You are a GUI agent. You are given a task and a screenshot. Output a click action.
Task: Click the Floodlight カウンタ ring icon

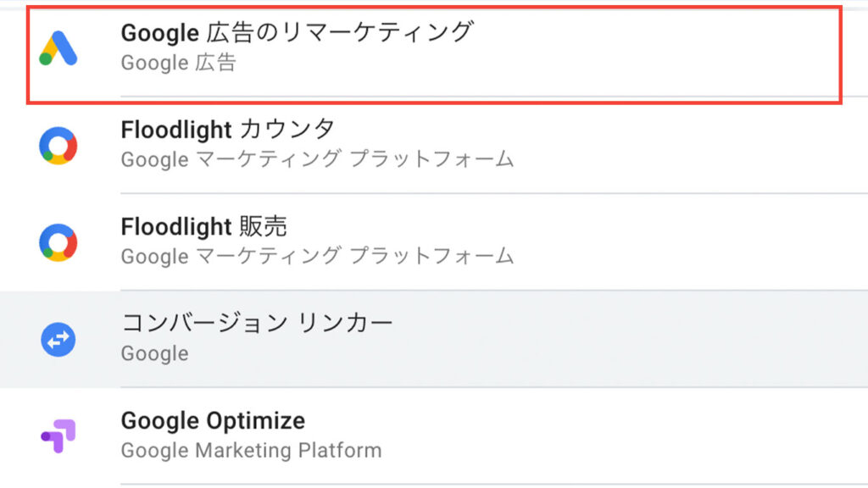(58, 146)
